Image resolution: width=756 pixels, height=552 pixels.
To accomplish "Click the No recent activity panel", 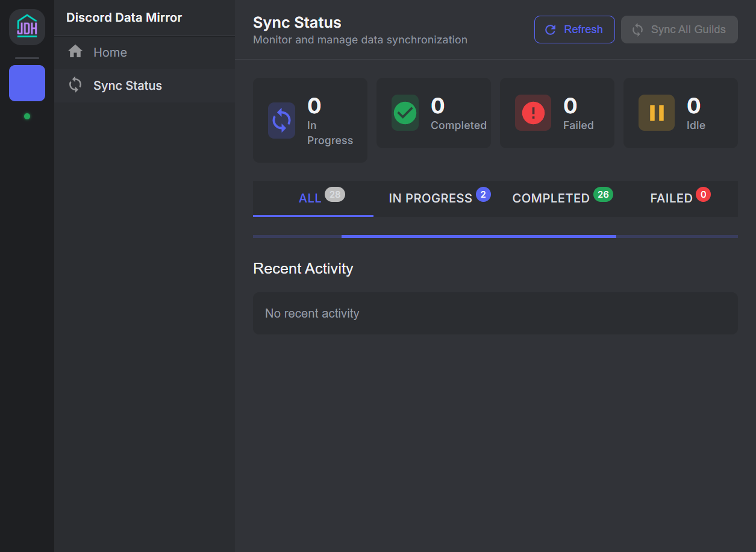I will click(x=495, y=313).
